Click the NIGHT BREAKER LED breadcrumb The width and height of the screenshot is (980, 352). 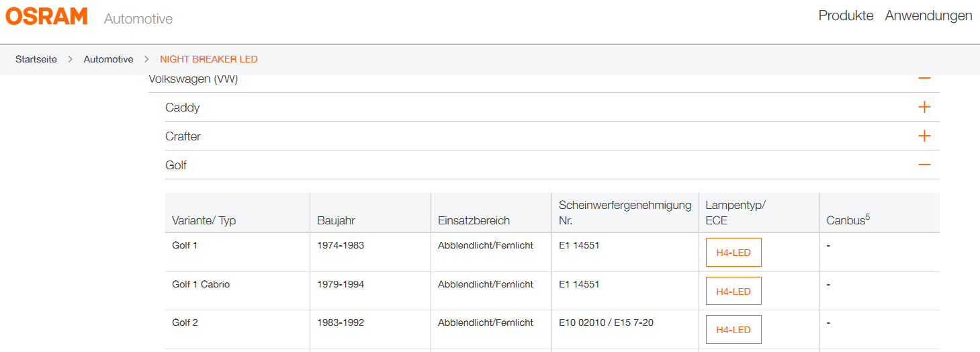pos(209,59)
